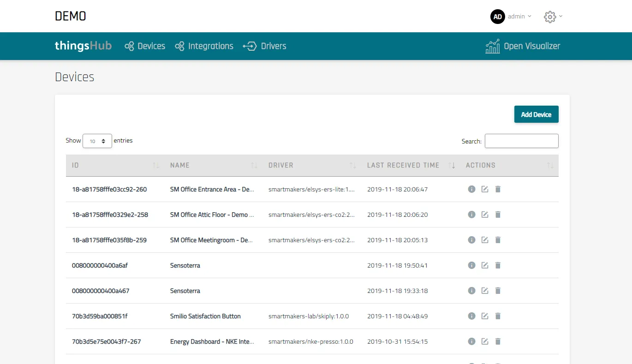
Task: Click driver smartmakers/nke-presso:1.0.0
Action: [311, 342]
